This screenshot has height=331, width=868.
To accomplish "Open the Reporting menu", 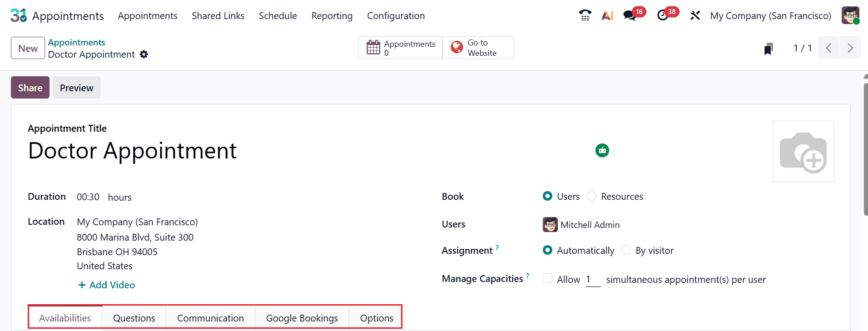I will click(x=332, y=16).
